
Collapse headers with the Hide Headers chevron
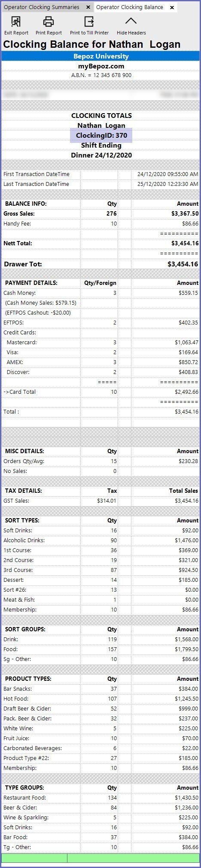pos(131,21)
